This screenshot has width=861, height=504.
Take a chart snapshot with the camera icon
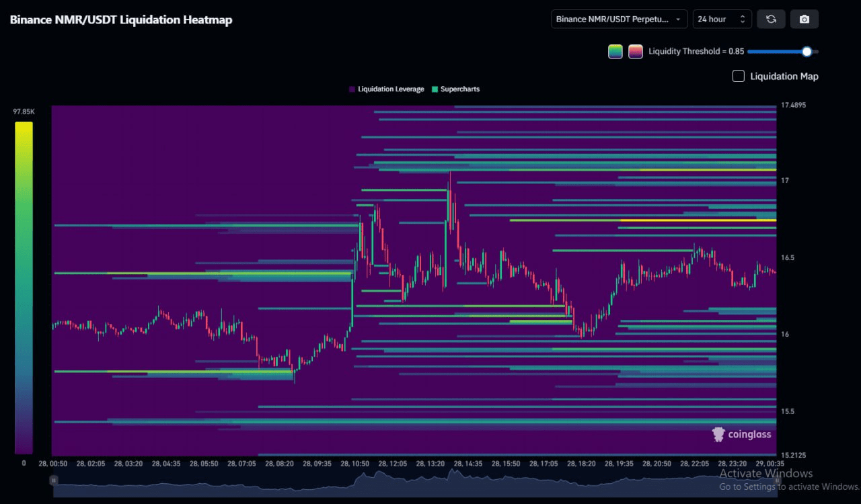point(804,19)
